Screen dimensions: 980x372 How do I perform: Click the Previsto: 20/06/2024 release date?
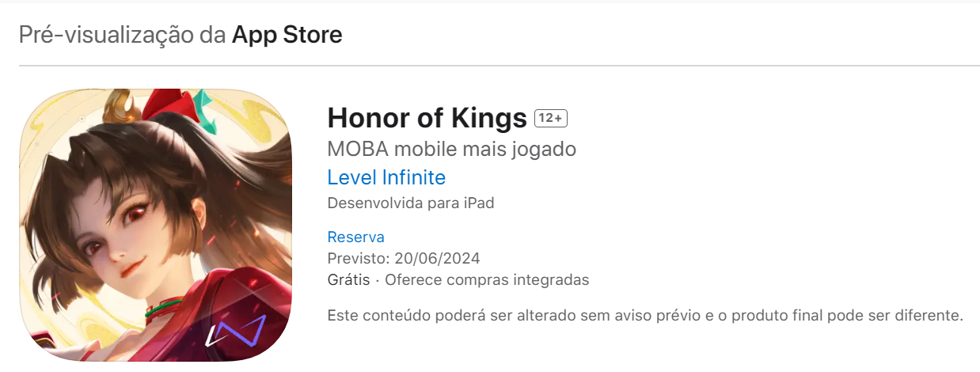[x=404, y=259]
